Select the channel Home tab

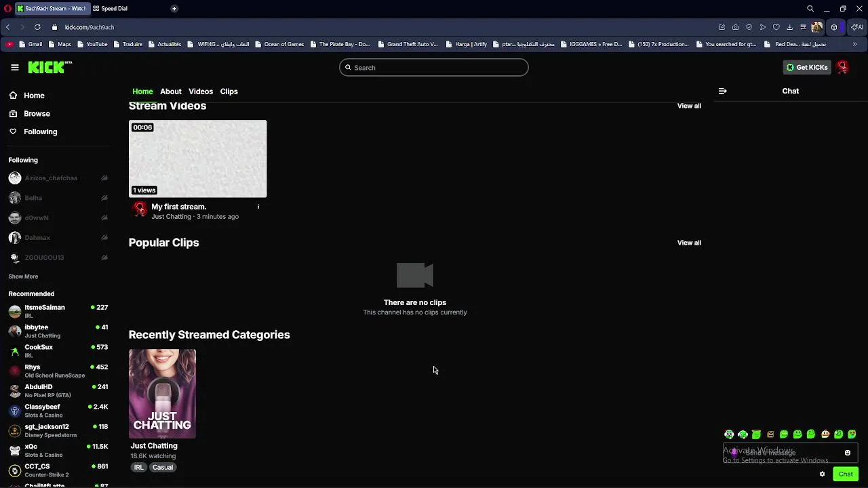coord(142,91)
